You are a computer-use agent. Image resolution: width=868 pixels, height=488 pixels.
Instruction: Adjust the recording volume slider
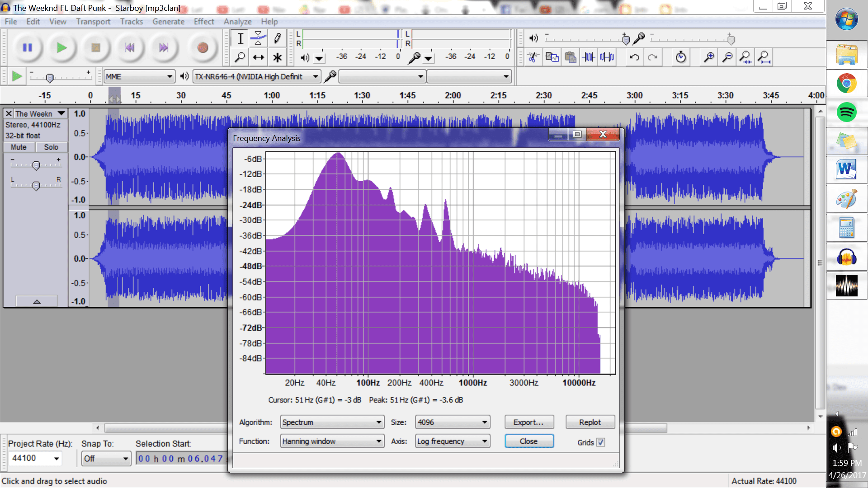point(731,39)
